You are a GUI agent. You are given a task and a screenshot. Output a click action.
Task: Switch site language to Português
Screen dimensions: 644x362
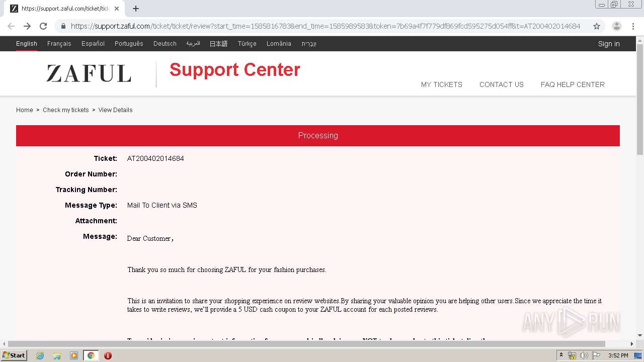(129, 44)
